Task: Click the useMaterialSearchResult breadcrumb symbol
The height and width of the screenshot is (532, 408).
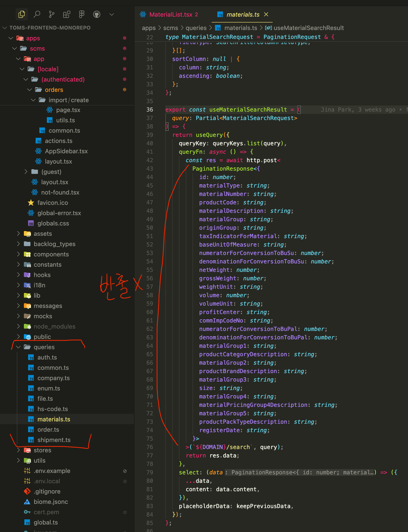Action: (308, 28)
